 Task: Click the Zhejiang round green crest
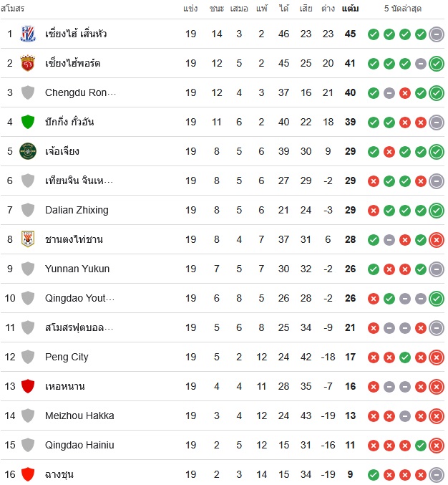28,151
